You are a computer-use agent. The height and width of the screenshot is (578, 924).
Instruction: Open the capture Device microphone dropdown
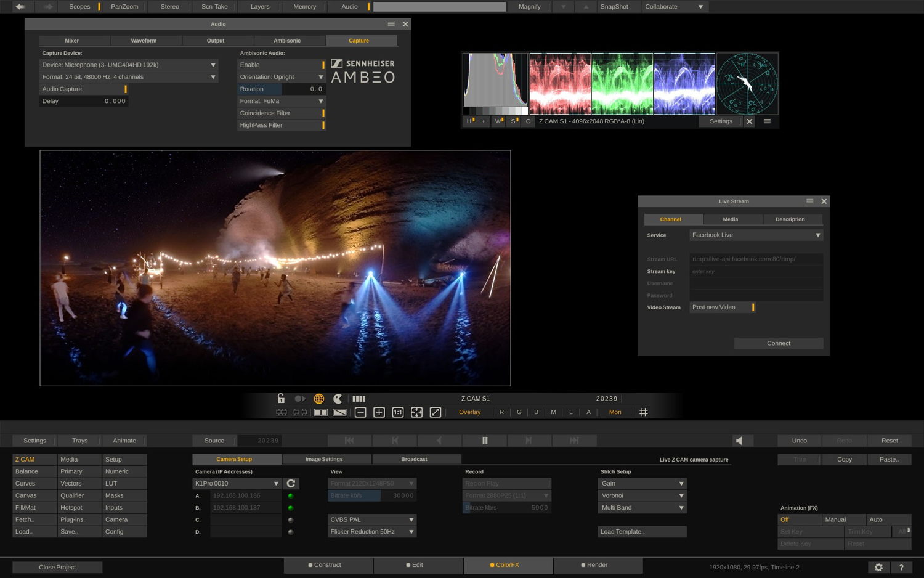[x=129, y=65]
